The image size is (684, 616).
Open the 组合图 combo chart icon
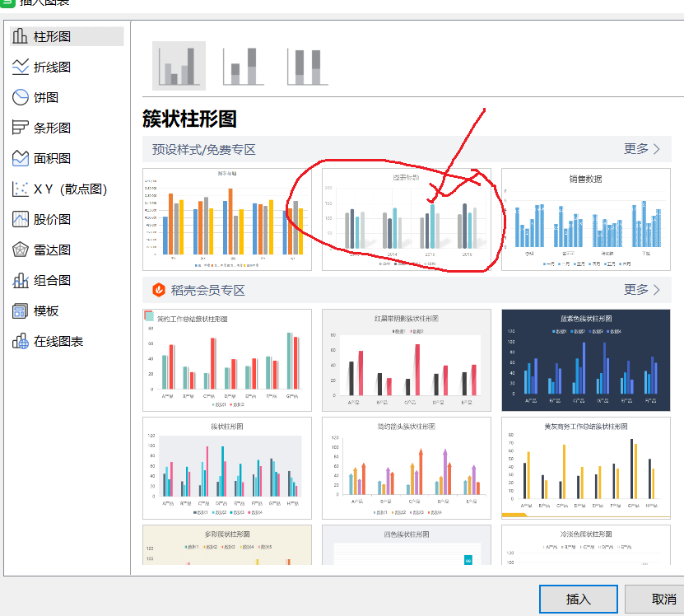(20, 280)
